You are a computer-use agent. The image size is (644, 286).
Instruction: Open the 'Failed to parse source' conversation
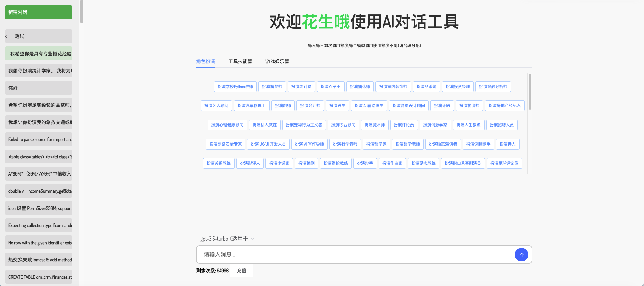click(38, 139)
